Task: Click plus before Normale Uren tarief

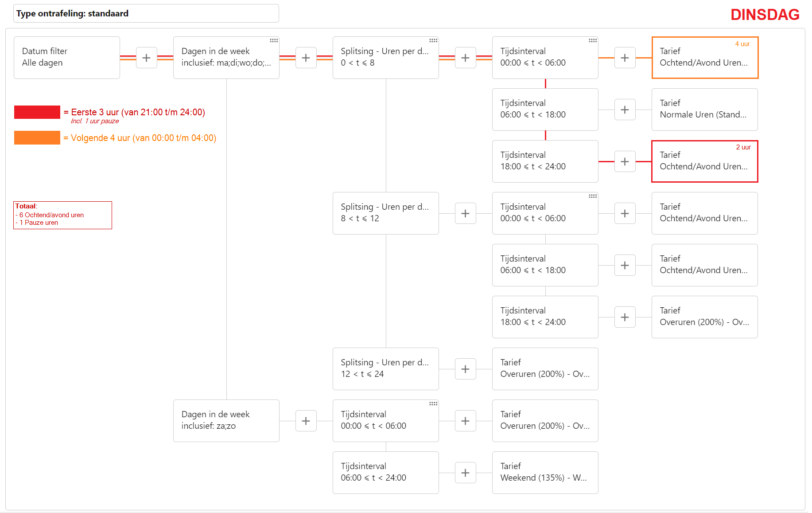Action: tap(625, 110)
